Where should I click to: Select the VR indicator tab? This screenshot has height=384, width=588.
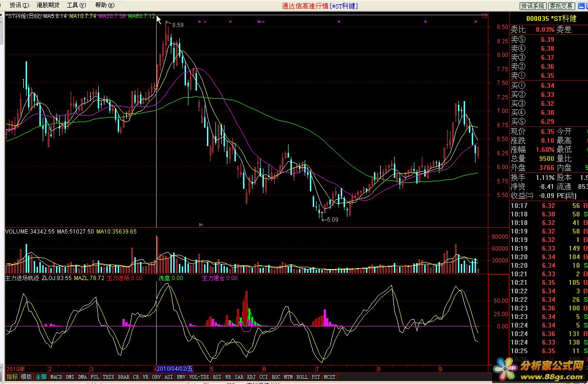[x=147, y=377]
